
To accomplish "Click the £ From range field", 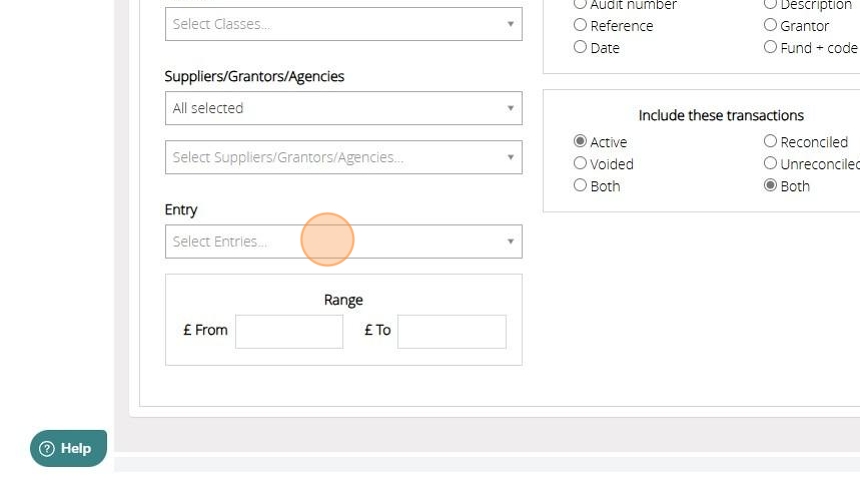I will [x=289, y=331].
